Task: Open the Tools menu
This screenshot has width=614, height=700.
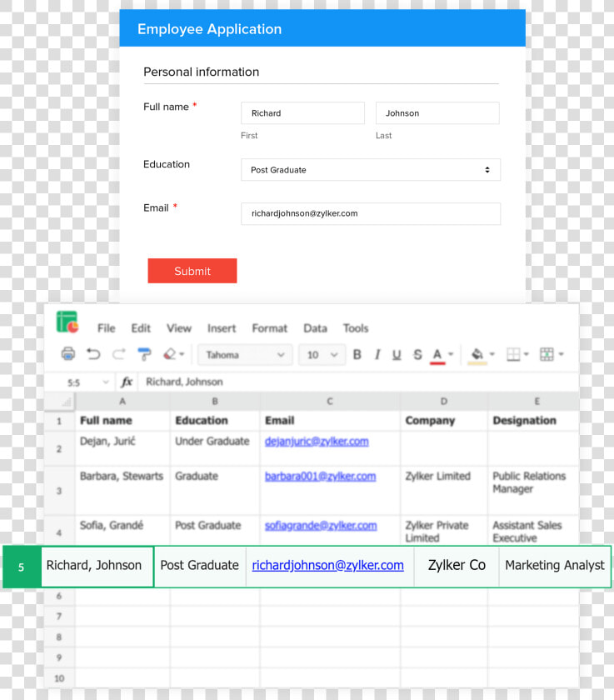Action: point(356,328)
